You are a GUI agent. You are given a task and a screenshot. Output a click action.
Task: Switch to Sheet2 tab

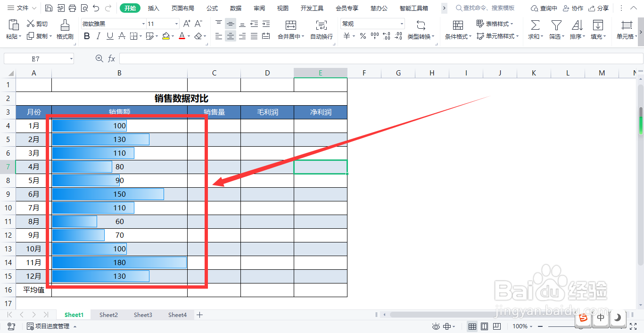(108, 315)
